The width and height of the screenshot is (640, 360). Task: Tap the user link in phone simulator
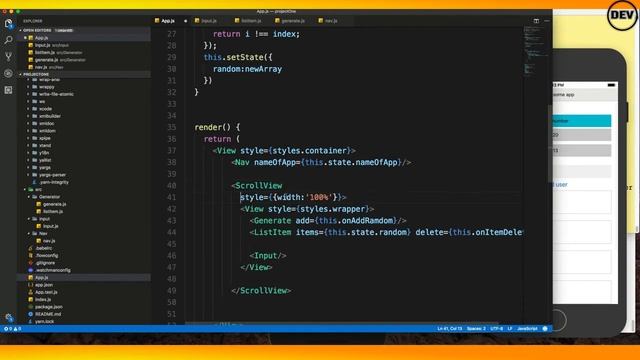coord(560,185)
